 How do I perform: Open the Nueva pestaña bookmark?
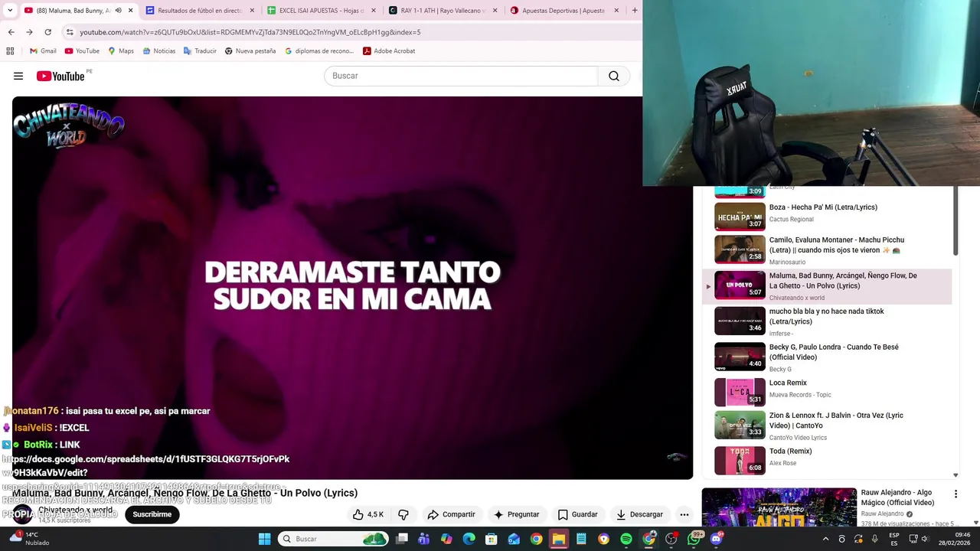(x=250, y=51)
